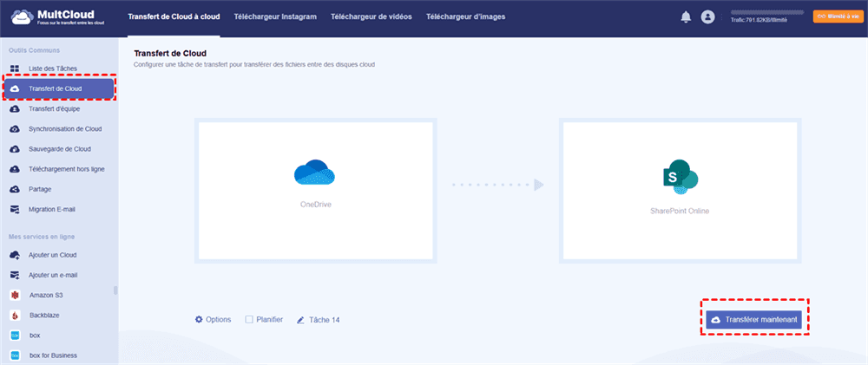The image size is (868, 365).
Task: Click the Backblaze flame icon
Action: click(x=16, y=316)
